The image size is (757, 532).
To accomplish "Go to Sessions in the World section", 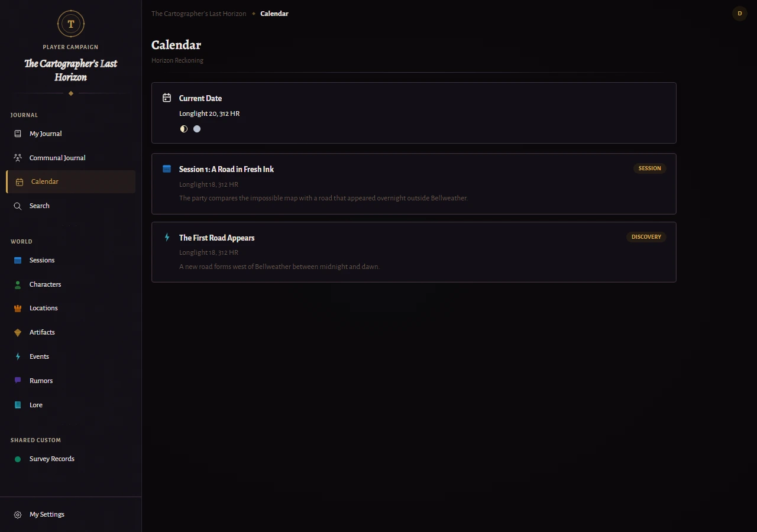I will click(x=71, y=260).
